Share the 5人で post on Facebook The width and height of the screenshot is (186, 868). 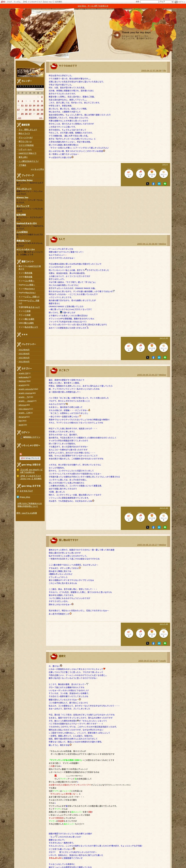point(153,357)
